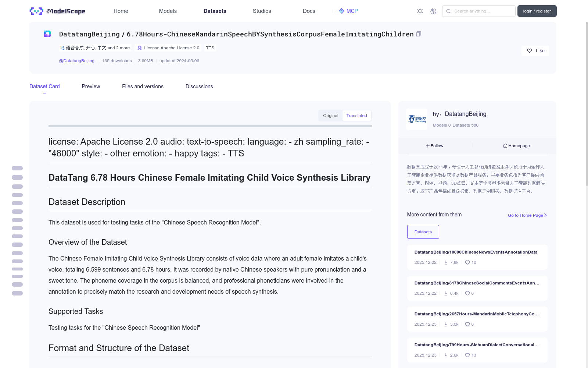Click the download icon next to 3.0k
Image resolution: width=588 pixels, height=368 pixels.
[x=446, y=324]
